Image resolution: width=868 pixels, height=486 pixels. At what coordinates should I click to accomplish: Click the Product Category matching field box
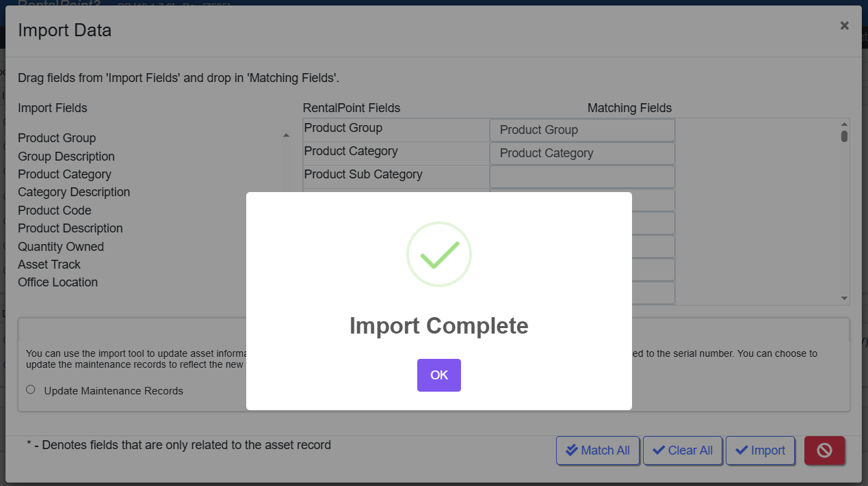(582, 153)
